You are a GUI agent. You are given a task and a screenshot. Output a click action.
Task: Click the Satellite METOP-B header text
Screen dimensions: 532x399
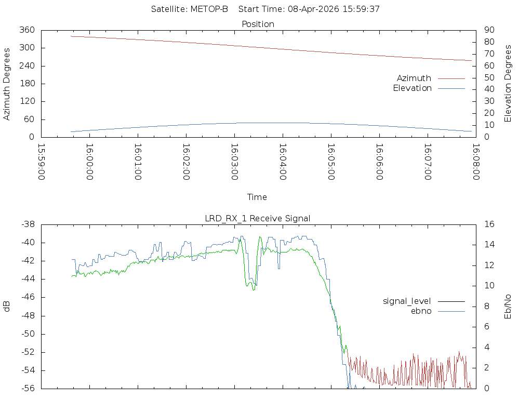pyautogui.click(x=189, y=9)
